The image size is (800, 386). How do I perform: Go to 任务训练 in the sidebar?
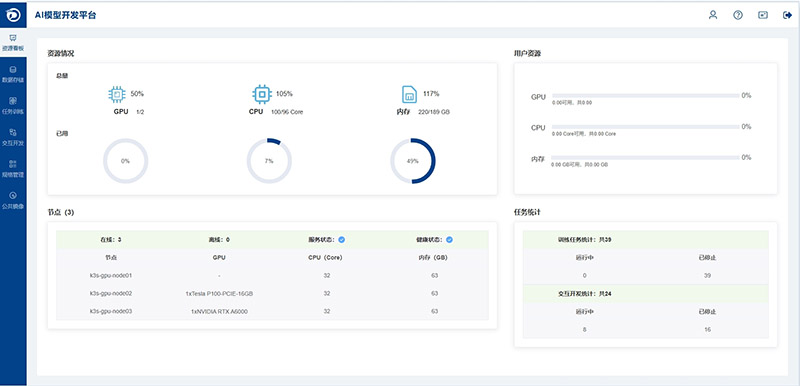(x=13, y=106)
